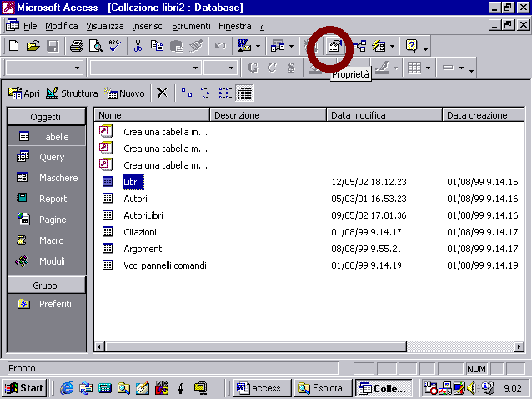Copy using the toolbar copy icon
The height and width of the screenshot is (399, 532).
coord(157,46)
